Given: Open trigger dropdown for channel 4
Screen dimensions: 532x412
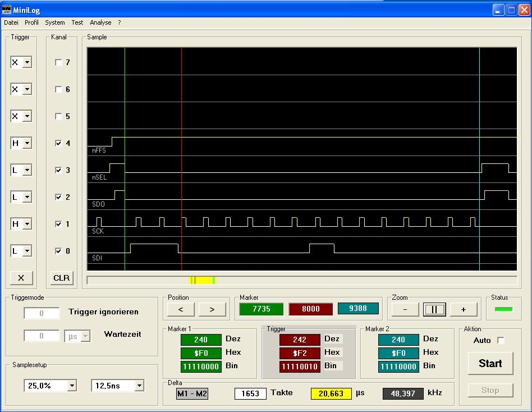Looking at the screenshot, I should tap(27, 143).
